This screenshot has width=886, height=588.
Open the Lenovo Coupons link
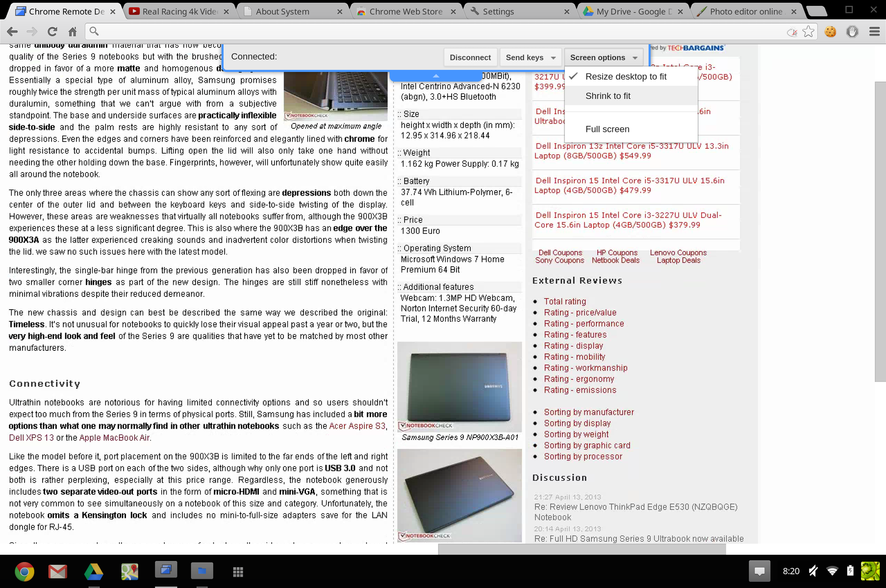tap(678, 253)
